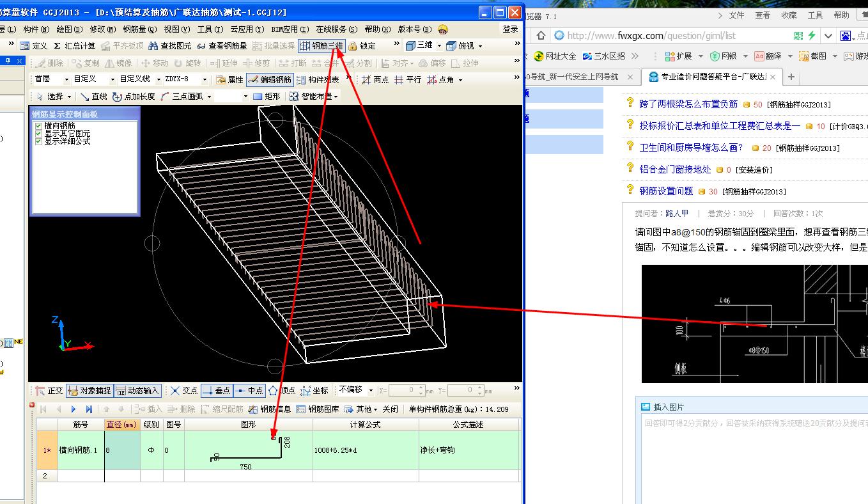Open the 钢筋图库 rebar shape library

[317, 409]
